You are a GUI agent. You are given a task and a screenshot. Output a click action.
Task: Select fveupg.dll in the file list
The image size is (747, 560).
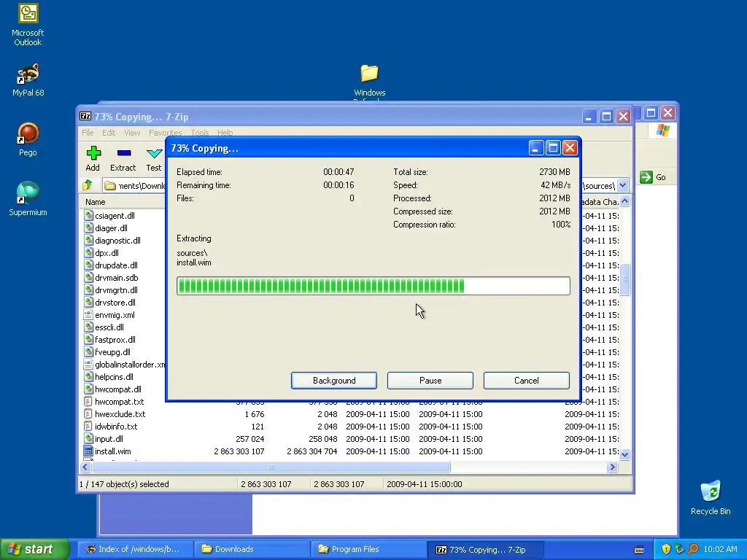click(x=113, y=352)
